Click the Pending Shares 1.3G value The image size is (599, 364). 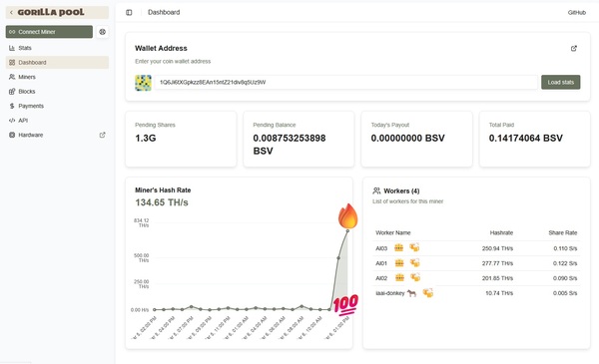tap(146, 139)
